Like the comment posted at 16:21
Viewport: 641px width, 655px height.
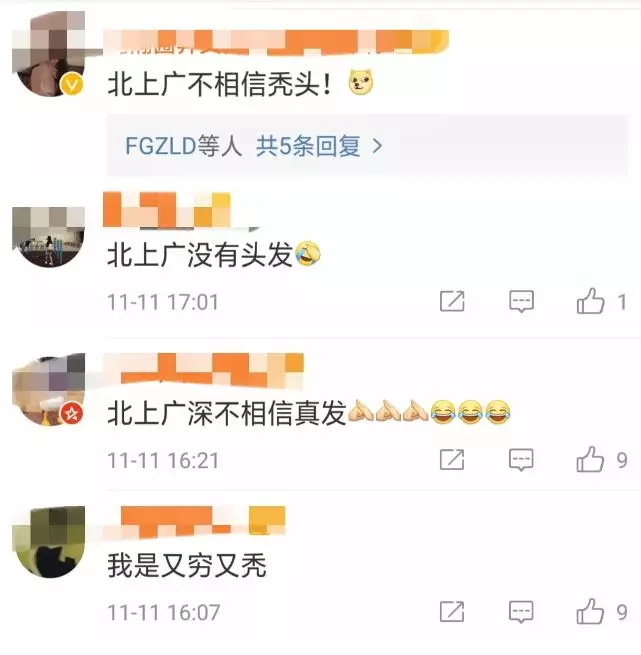point(590,460)
